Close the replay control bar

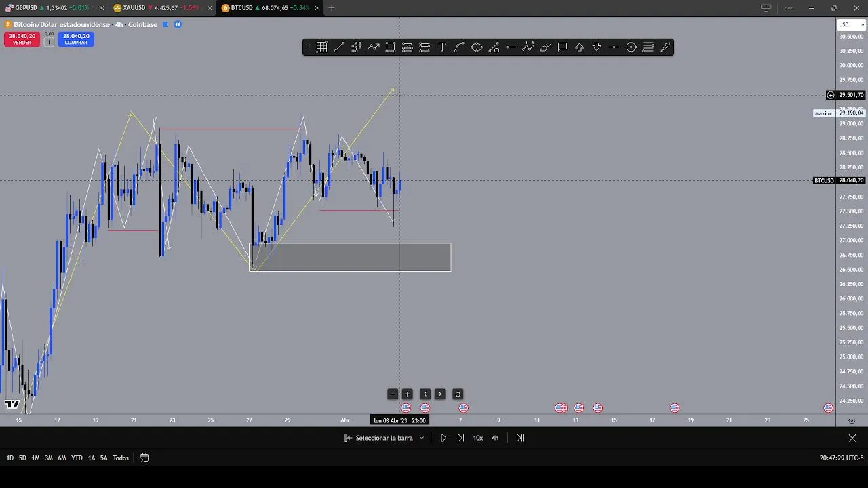tap(852, 438)
